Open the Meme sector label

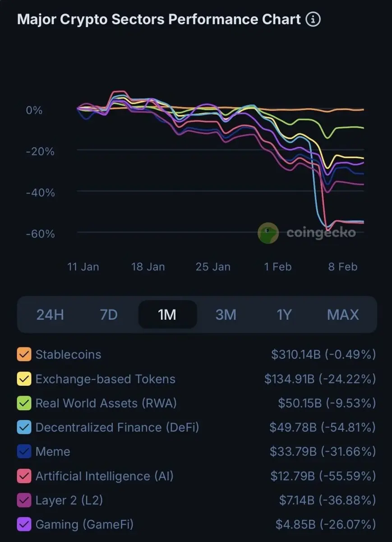tap(53, 452)
